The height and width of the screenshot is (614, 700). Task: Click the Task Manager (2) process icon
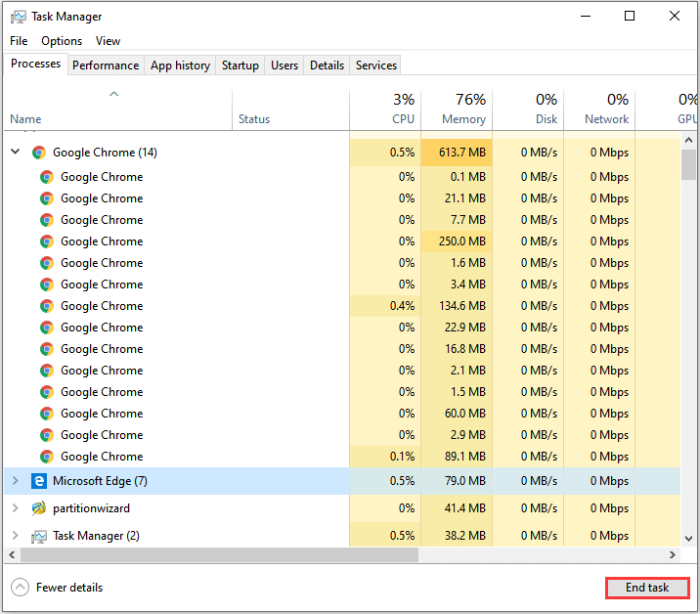tap(39, 536)
